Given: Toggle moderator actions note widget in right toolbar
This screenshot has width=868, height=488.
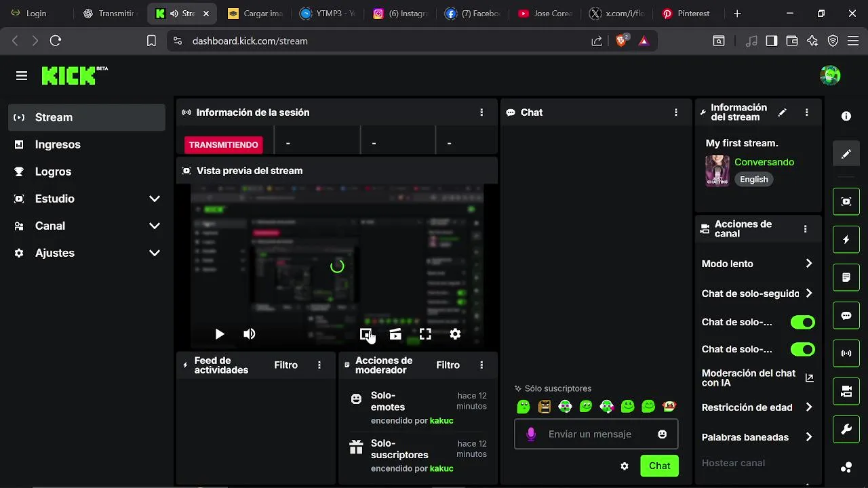Looking at the screenshot, I should pos(846,277).
